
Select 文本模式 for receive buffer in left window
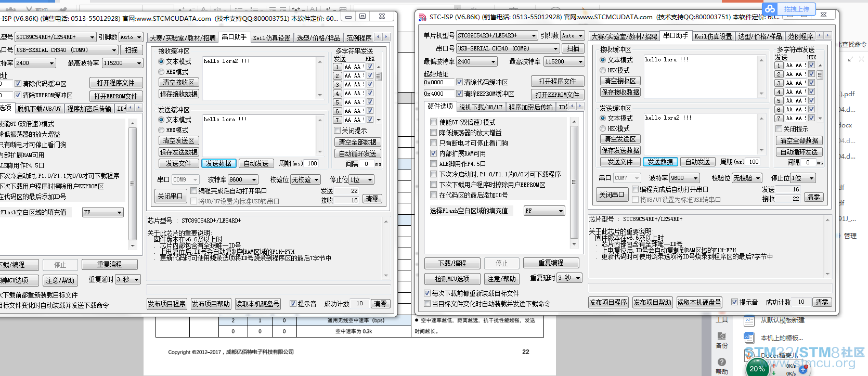point(161,61)
